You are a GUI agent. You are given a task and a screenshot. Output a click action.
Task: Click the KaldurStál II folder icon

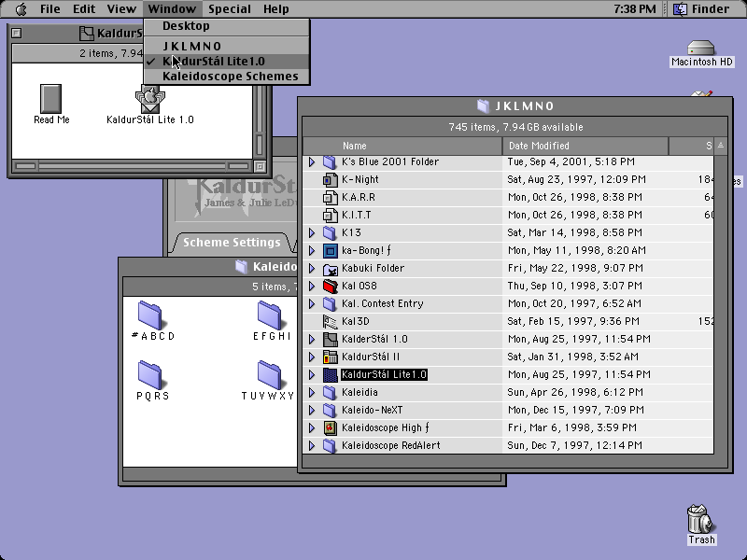(x=330, y=357)
